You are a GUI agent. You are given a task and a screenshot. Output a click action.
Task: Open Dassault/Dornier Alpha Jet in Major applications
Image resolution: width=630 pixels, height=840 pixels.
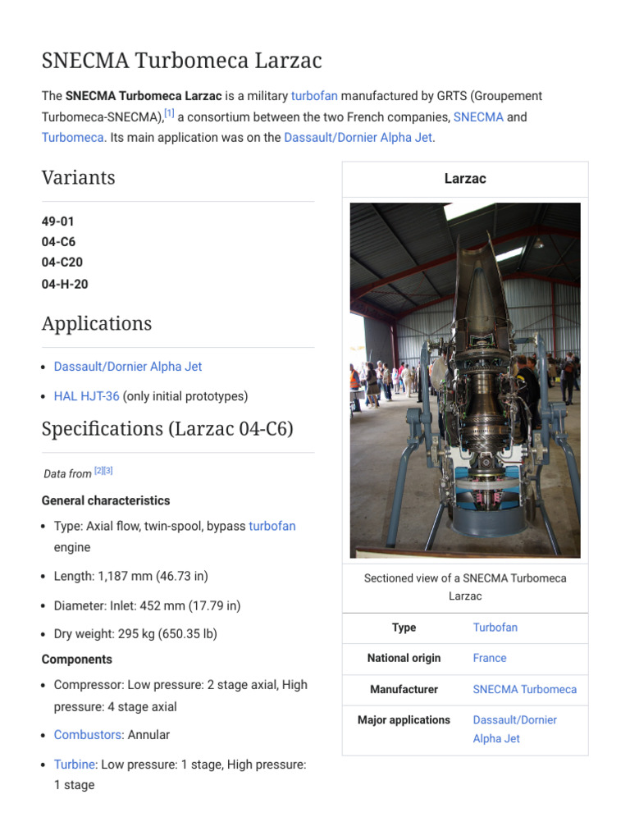coord(515,729)
